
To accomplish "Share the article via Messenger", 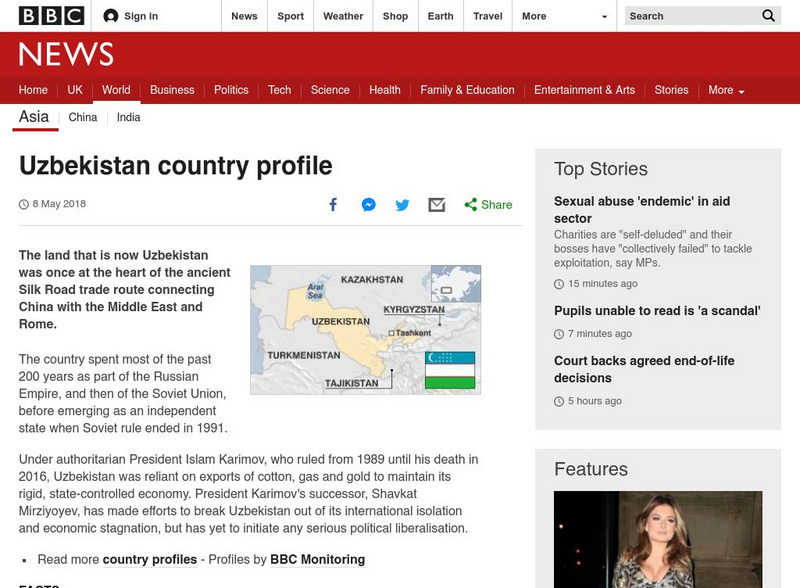I will coord(368,204).
